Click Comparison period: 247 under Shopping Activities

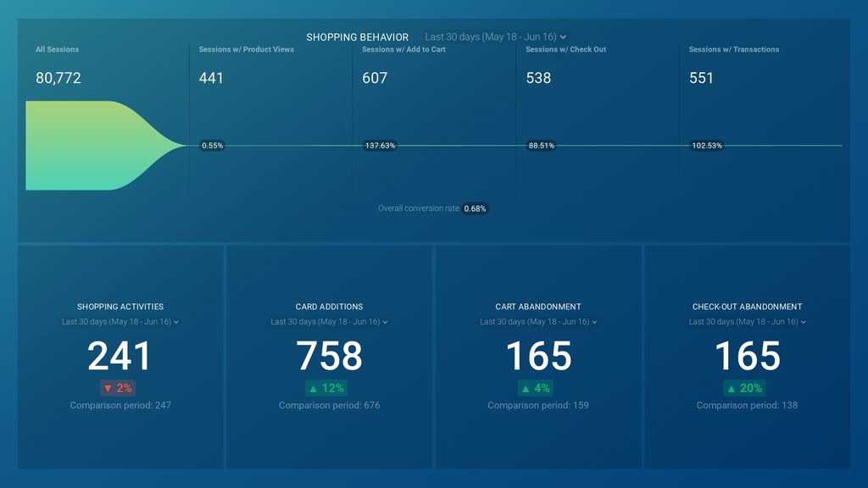click(120, 406)
